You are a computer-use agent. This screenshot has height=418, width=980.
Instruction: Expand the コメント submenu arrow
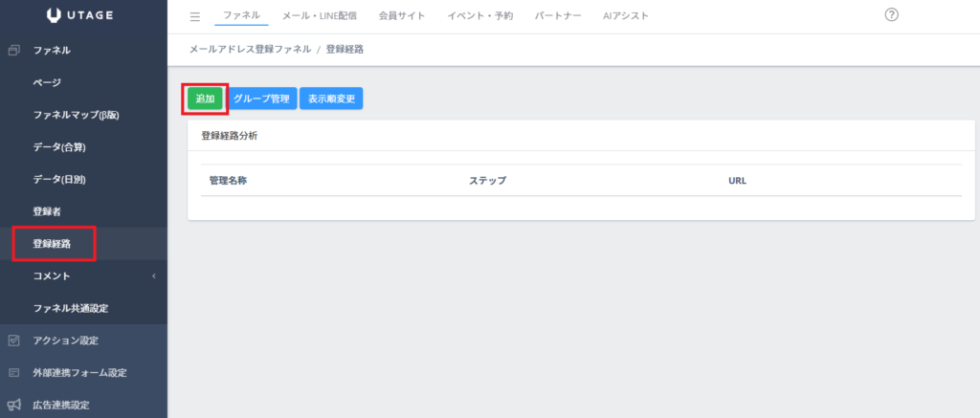153,276
